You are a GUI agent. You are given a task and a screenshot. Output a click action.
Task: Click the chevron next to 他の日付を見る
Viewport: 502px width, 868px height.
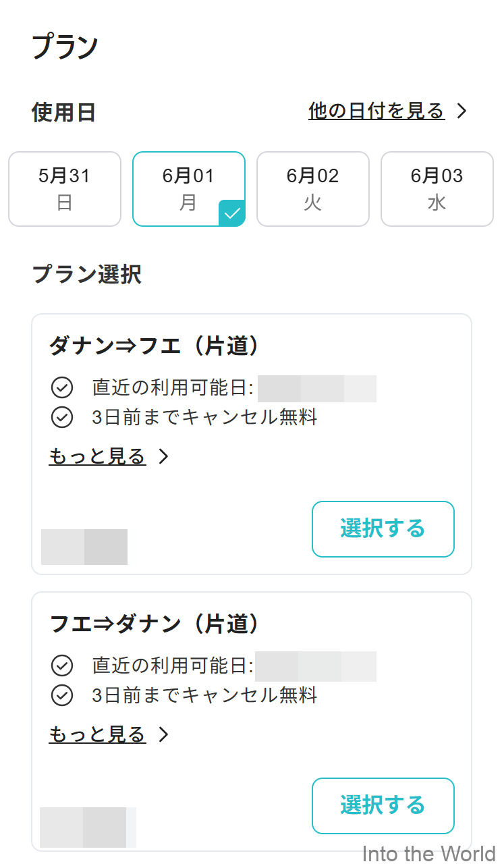tap(464, 111)
